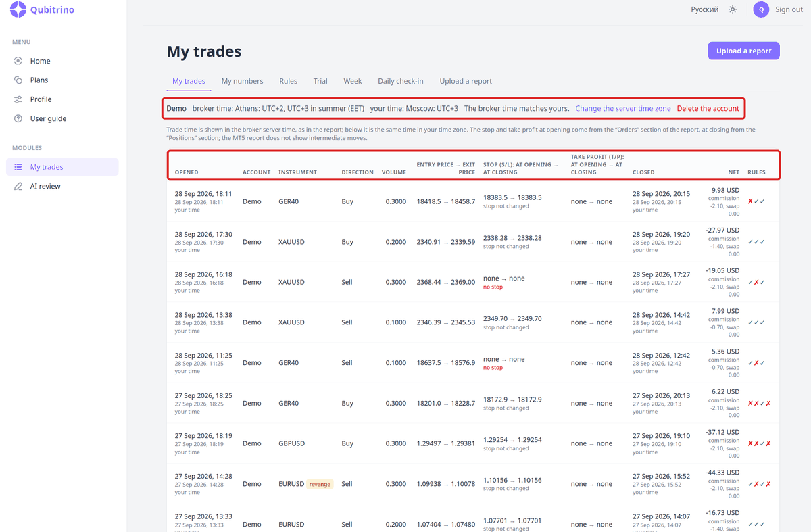Screen dimensions: 811x532
Task: Click the My trades list icon
Action: [18, 167]
